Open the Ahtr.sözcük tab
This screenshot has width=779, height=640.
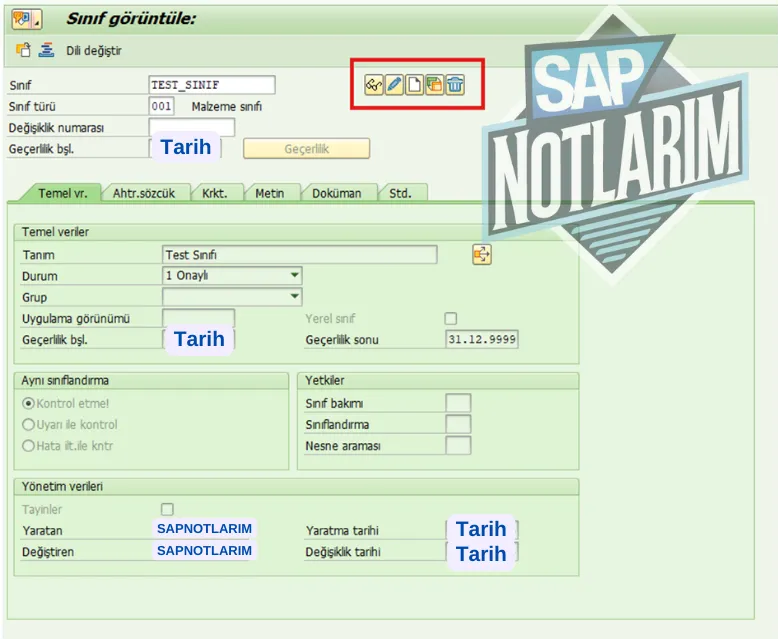144,193
